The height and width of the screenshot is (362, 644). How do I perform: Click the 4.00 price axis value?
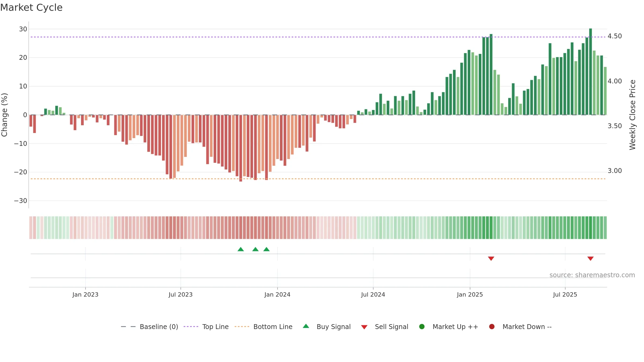tap(615, 81)
